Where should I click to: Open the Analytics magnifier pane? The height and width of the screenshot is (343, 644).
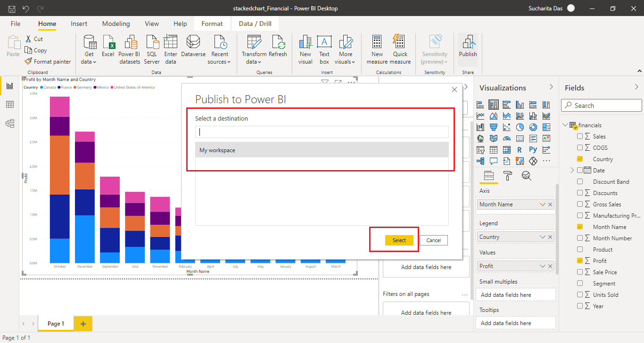[527, 176]
